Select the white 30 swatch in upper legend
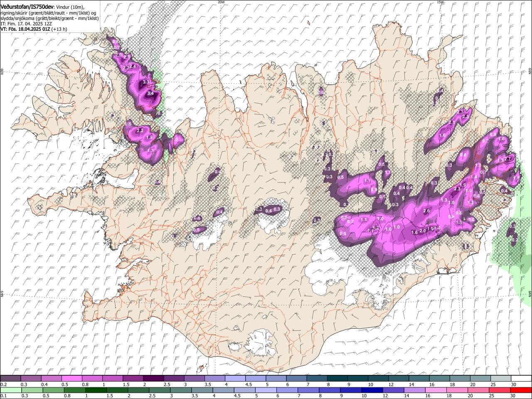 (521, 379)
